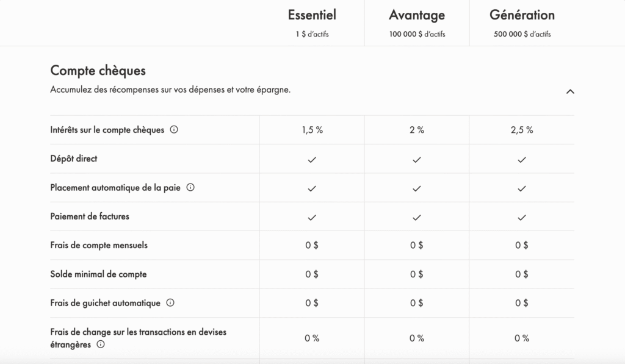This screenshot has height=364, width=625.
Task: Click the Frais de compte mensuels row label
Action: pyautogui.click(x=98, y=245)
